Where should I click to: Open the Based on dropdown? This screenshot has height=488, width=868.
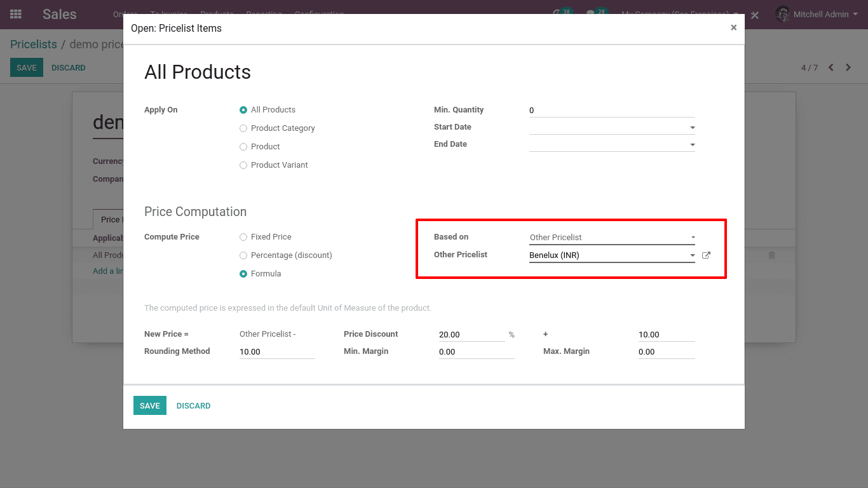point(612,237)
